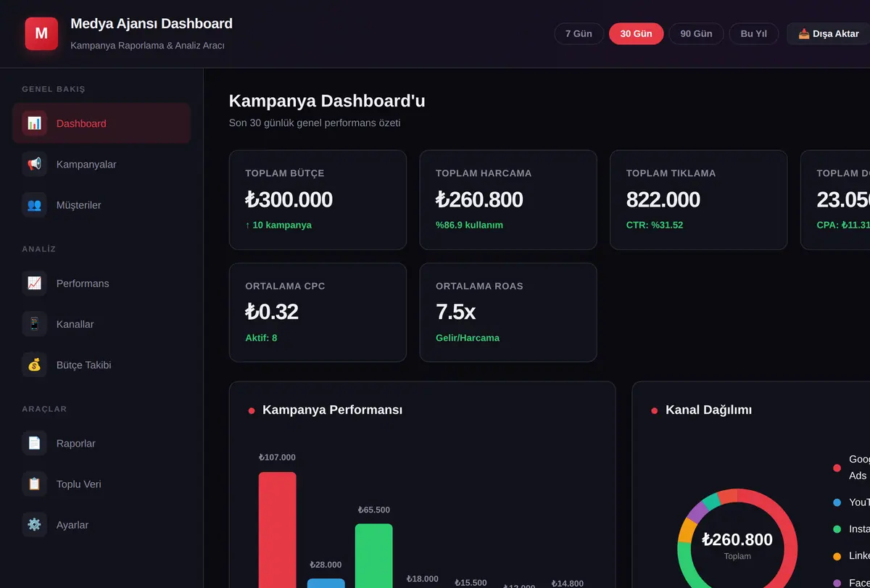Click the Raporlar document icon
This screenshot has width=870, height=588.
[34, 443]
